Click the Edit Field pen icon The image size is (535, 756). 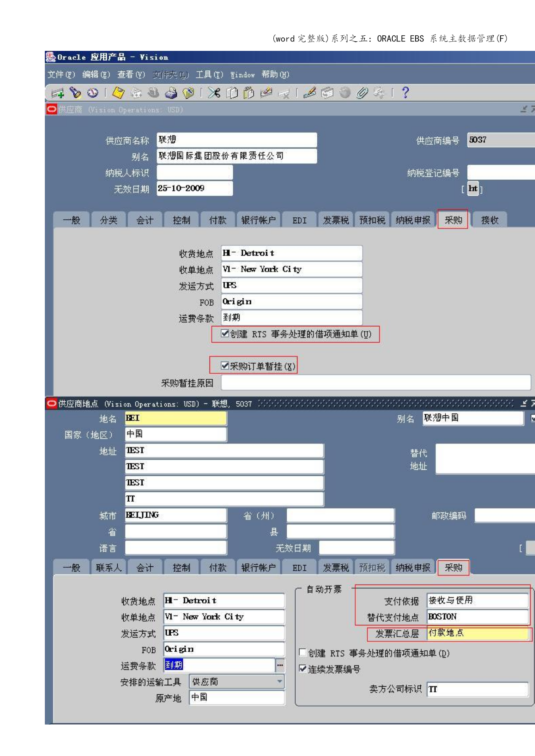click(310, 93)
